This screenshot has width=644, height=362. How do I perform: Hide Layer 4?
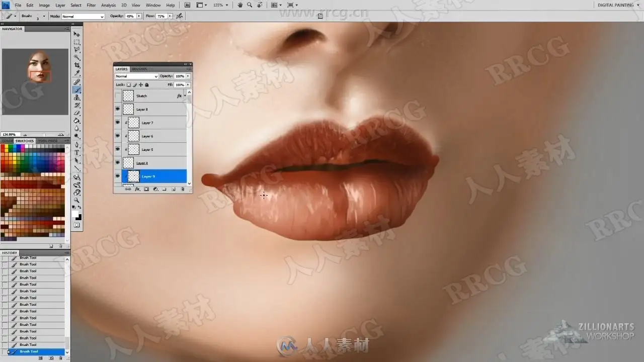[x=118, y=162]
